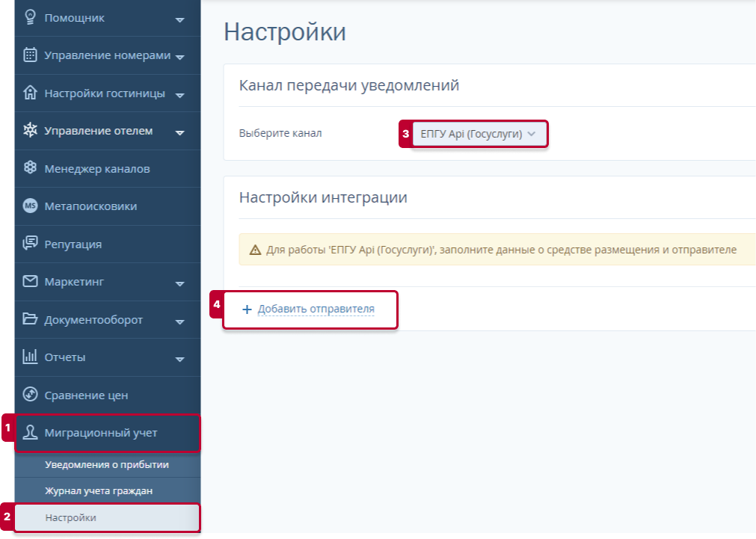Click the Настройки гостиницы label
The height and width of the screenshot is (539, 756).
point(105,93)
